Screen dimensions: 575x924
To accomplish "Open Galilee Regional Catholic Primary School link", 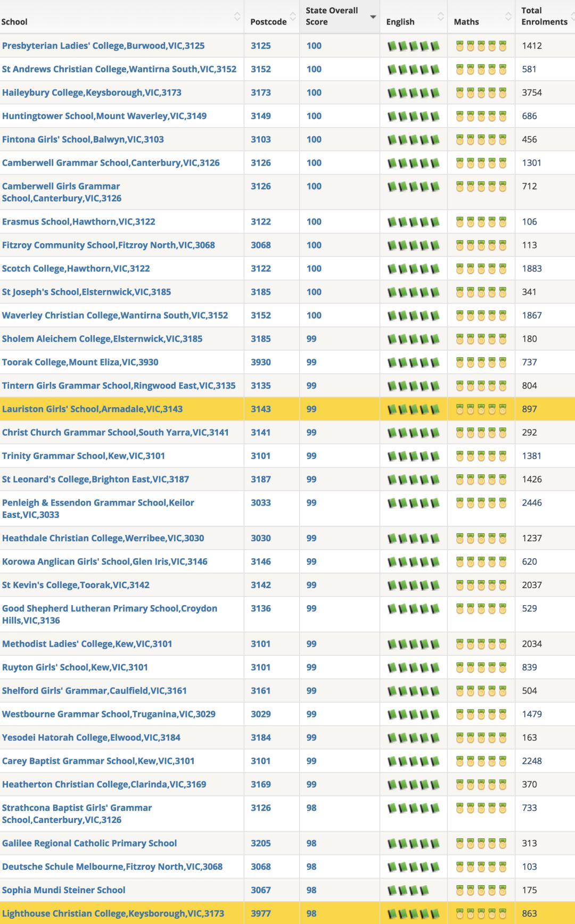I will point(89,843).
